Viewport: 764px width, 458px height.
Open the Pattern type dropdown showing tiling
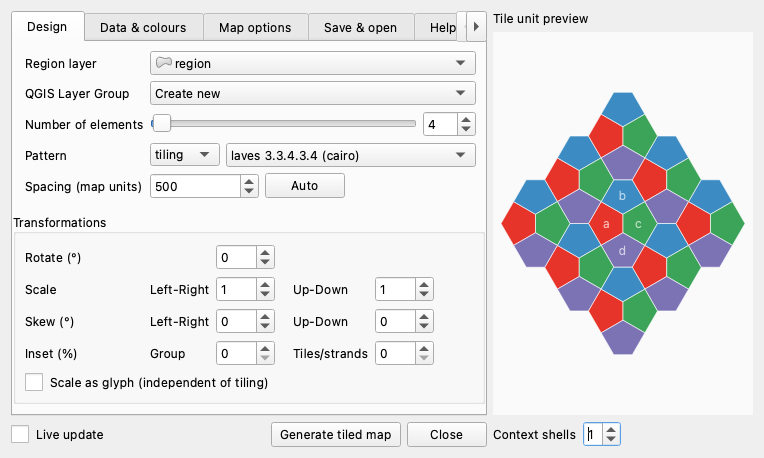click(185, 155)
